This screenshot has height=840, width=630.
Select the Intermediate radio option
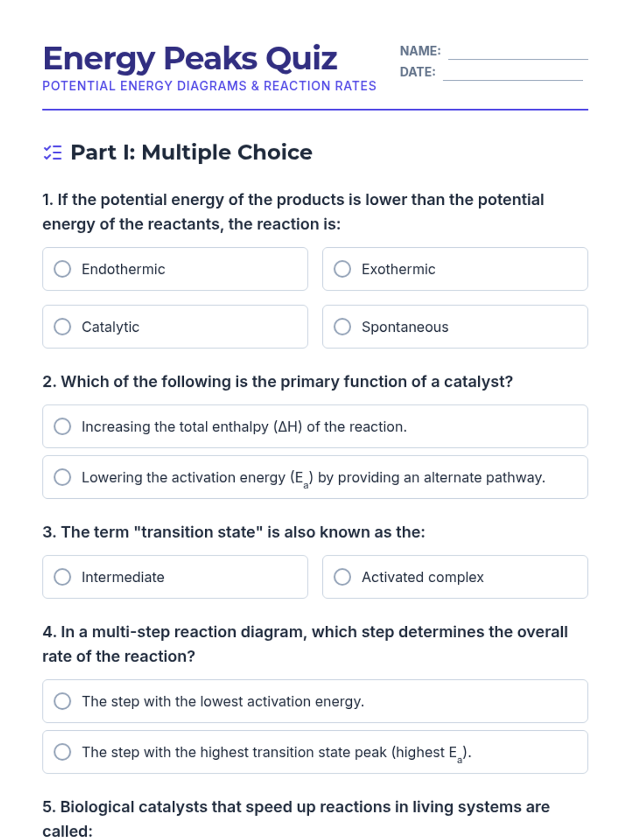point(62,577)
